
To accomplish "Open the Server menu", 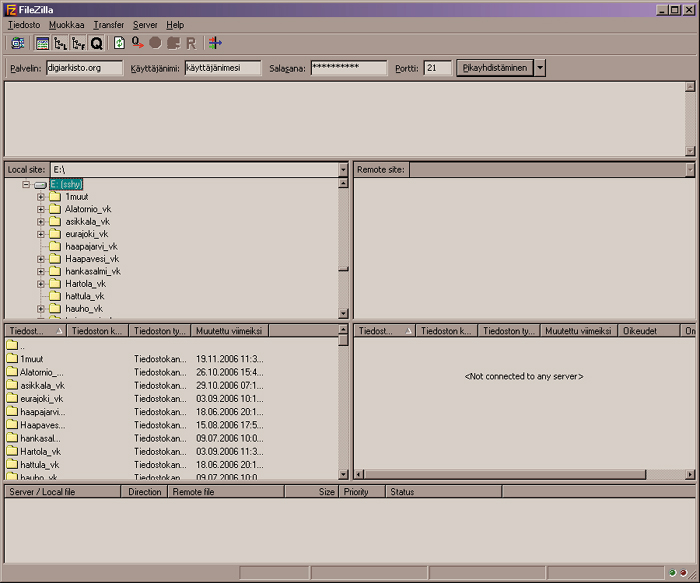I will coord(145,25).
